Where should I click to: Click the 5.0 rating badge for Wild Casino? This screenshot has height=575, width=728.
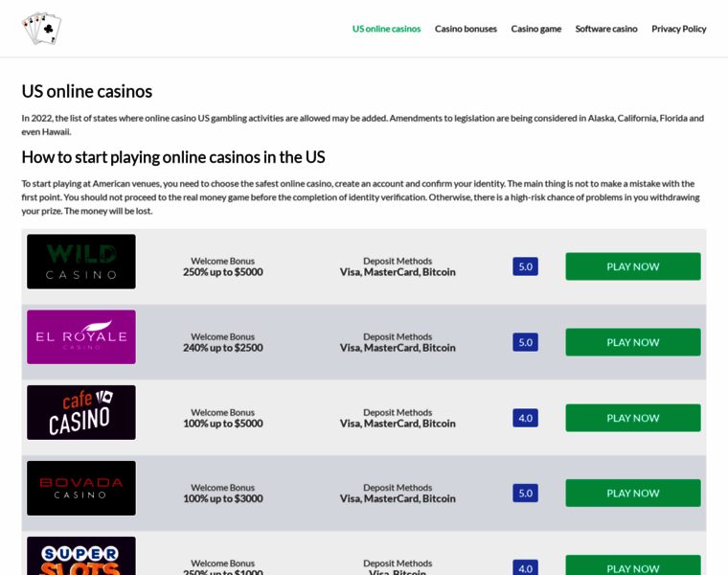tap(525, 266)
